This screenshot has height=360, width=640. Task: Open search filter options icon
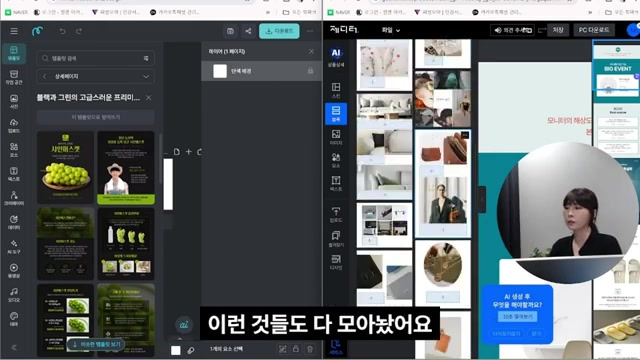146,58
